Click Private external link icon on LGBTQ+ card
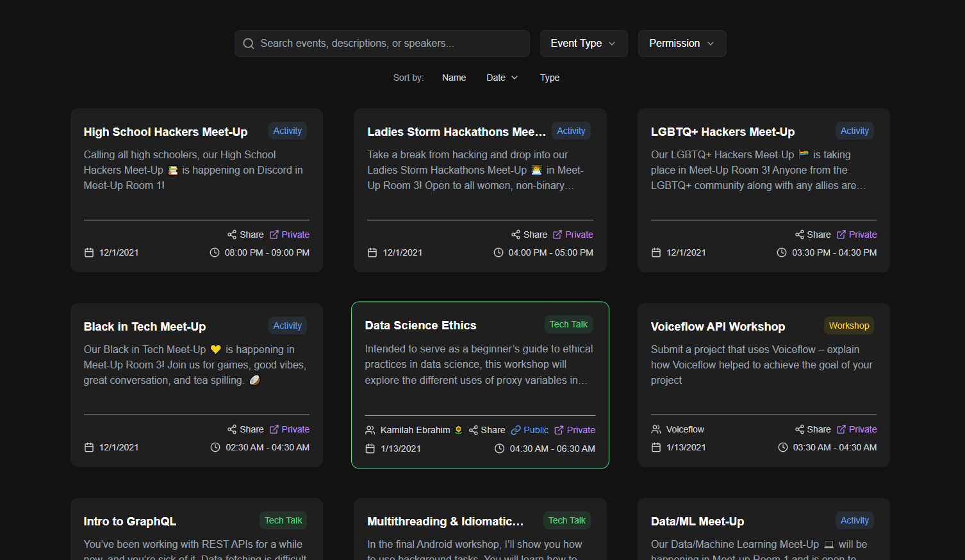 (841, 235)
